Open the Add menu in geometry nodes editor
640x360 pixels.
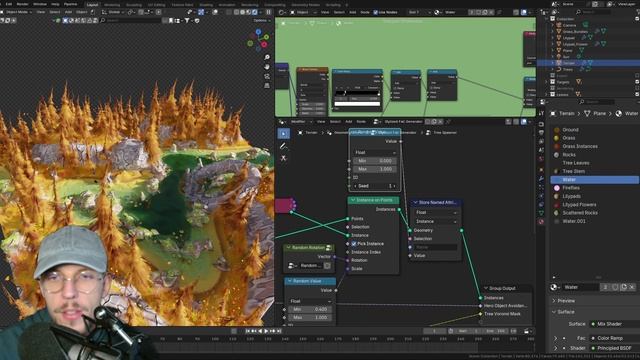pyautogui.click(x=349, y=122)
